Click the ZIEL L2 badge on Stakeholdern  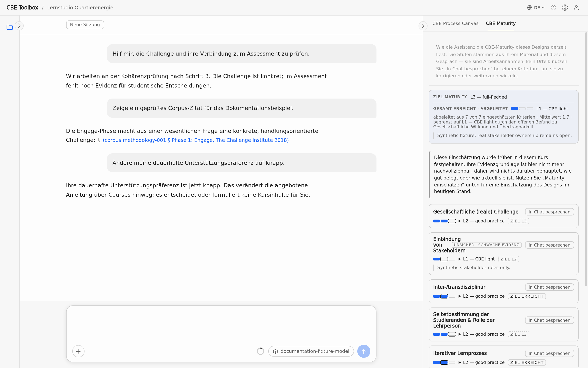coord(509,259)
